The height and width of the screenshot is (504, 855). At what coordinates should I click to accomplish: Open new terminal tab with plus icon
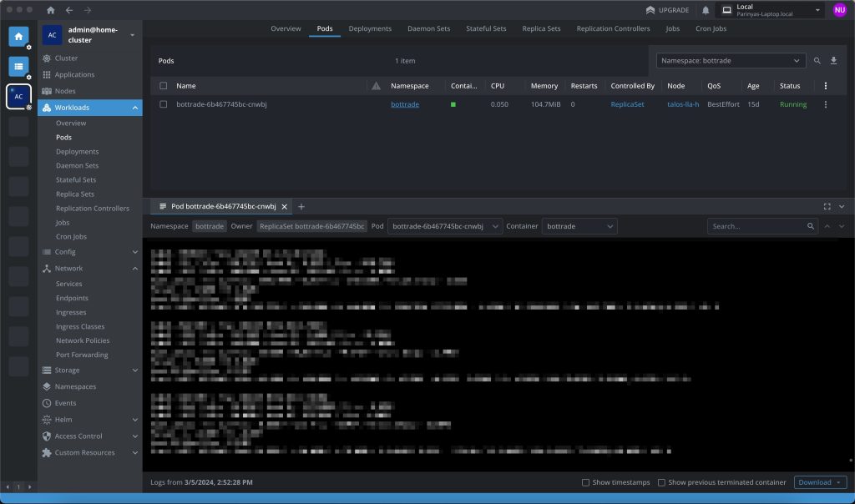point(301,206)
